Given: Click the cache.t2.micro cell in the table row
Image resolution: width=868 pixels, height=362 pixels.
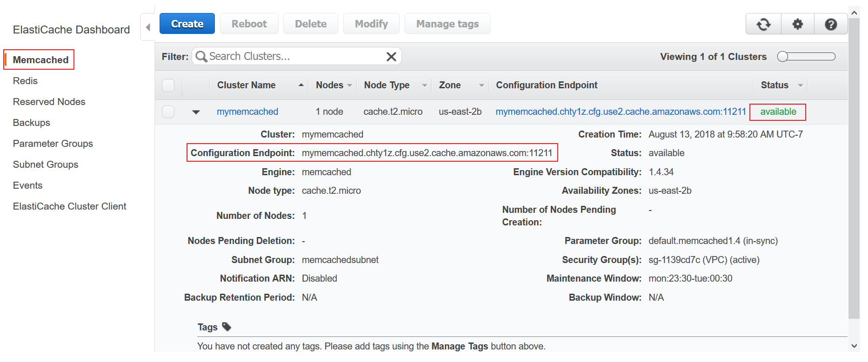Looking at the screenshot, I should [393, 112].
